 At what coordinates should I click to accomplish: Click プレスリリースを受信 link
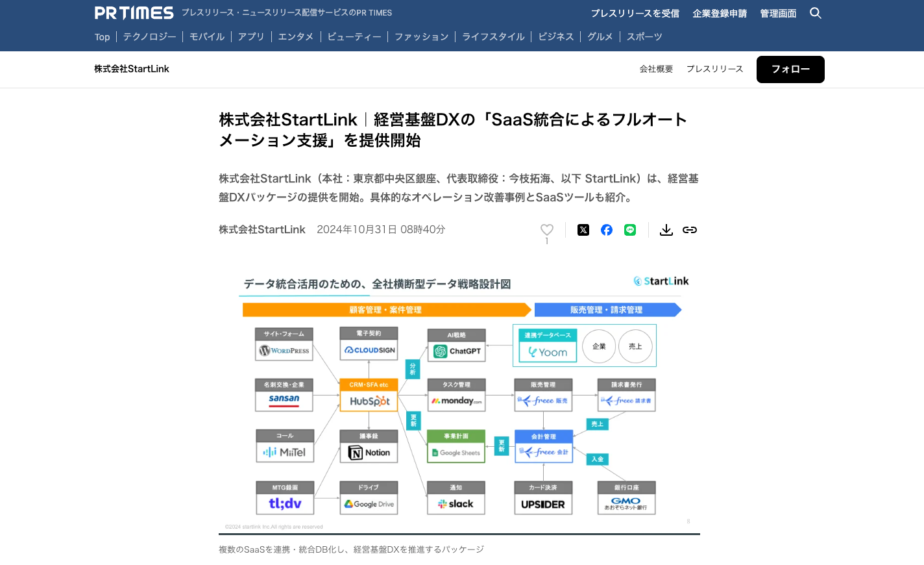(635, 13)
